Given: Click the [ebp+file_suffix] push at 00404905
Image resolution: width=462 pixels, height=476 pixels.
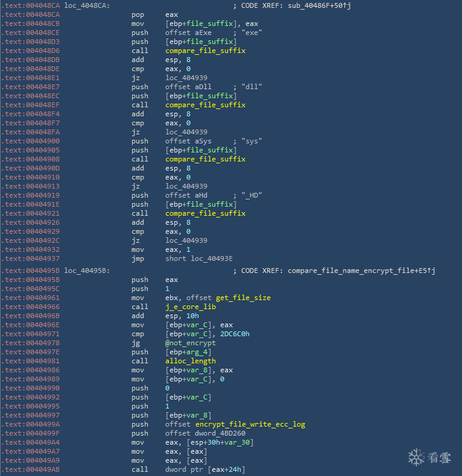Looking at the screenshot, I should [x=201, y=150].
